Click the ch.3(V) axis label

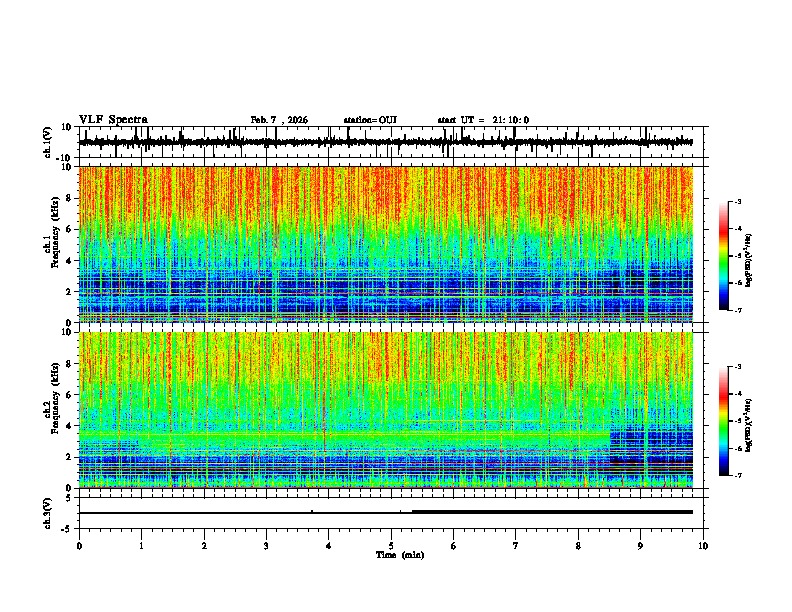[x=48, y=513]
